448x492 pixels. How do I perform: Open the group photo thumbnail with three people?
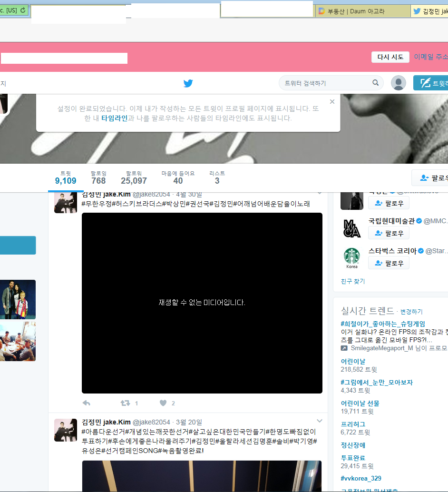pyautogui.click(x=18, y=299)
